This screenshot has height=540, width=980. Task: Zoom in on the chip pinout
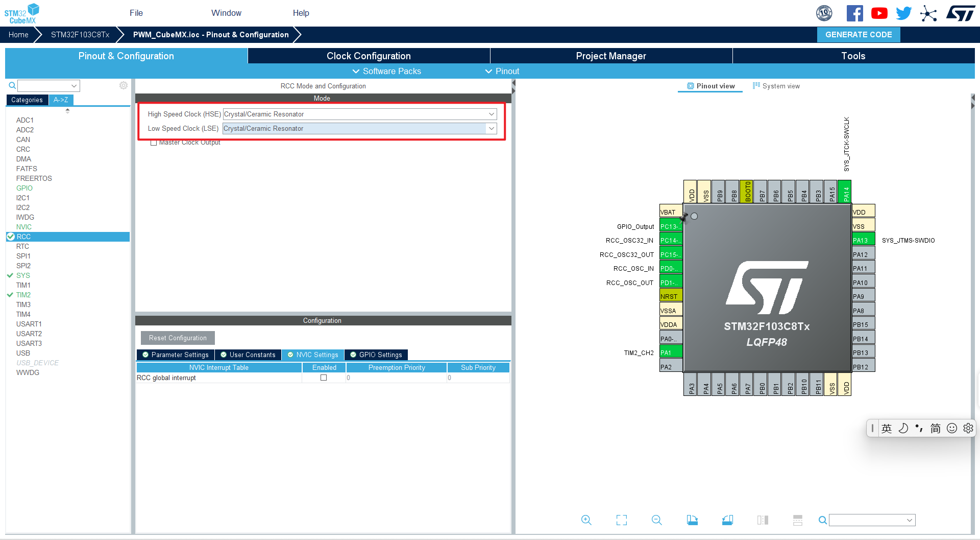(586, 520)
